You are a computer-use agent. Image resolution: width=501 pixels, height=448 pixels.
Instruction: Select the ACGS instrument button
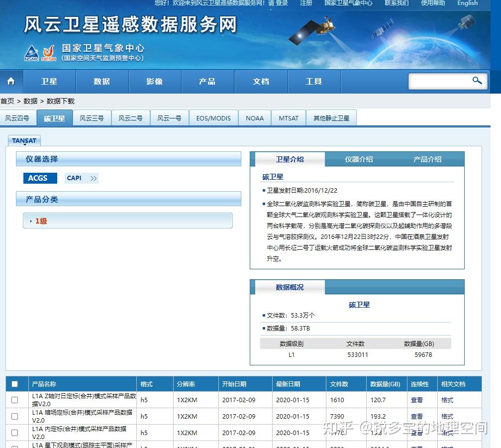(40, 178)
